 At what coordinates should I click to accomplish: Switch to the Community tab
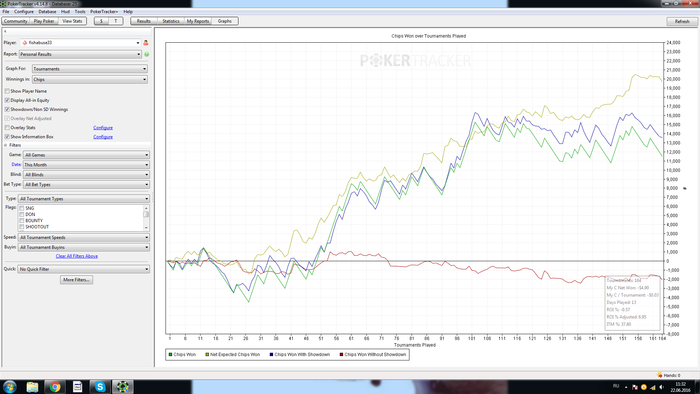pos(16,21)
